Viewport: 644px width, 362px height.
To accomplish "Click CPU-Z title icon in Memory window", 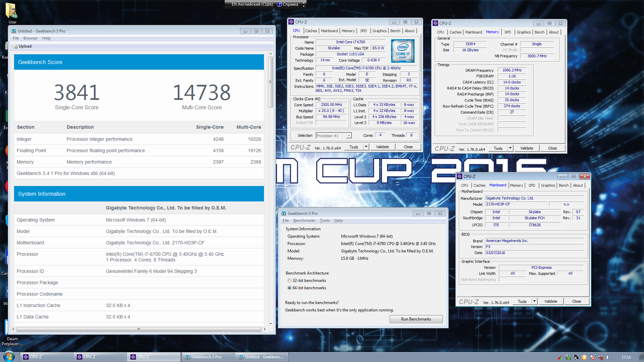I will click(435, 23).
